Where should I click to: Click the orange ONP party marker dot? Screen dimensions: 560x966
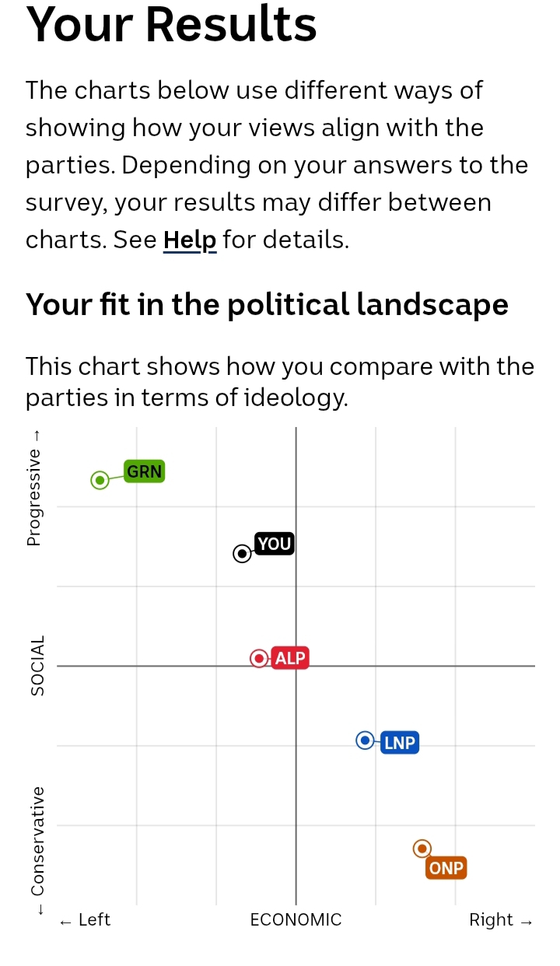422,849
